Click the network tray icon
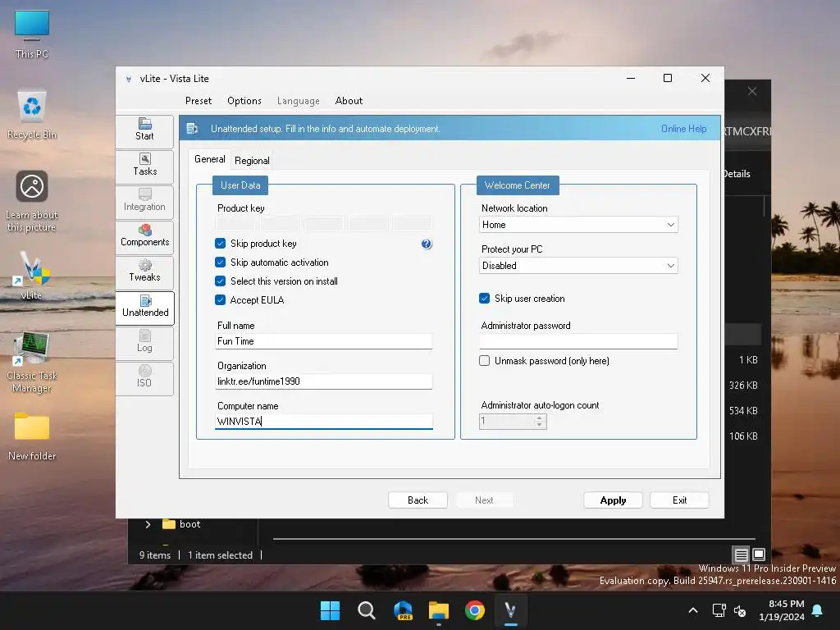840x630 pixels. tap(719, 610)
